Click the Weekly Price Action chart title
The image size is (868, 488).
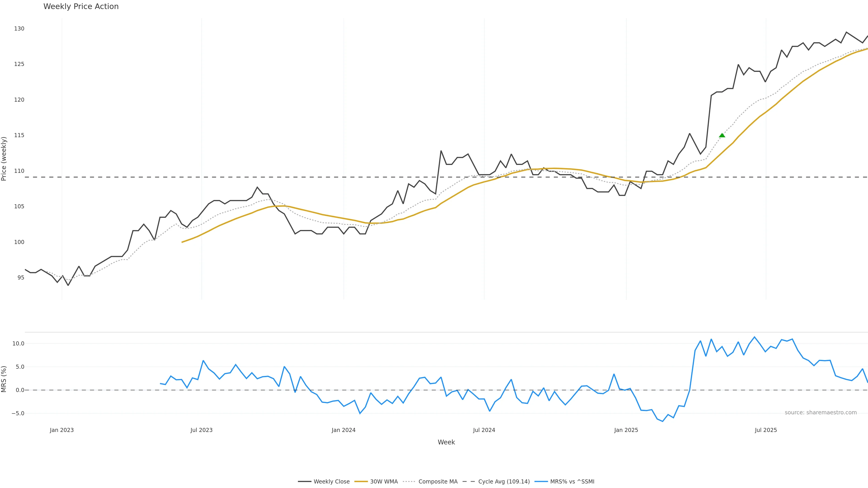pos(81,6)
